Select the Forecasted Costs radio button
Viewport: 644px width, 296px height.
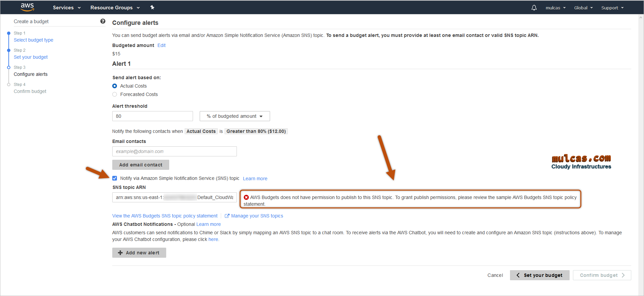(115, 94)
